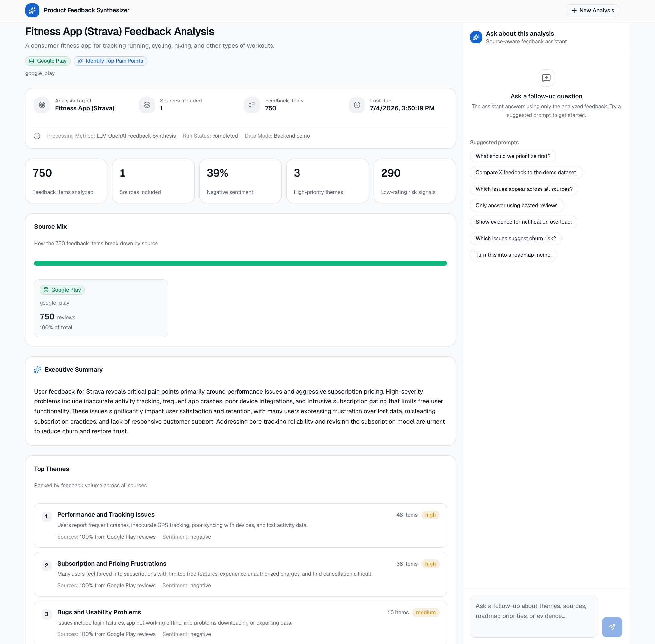Select prompt 'Compare X feedback to the demo dataset.'
The image size is (655, 644).
526,172
